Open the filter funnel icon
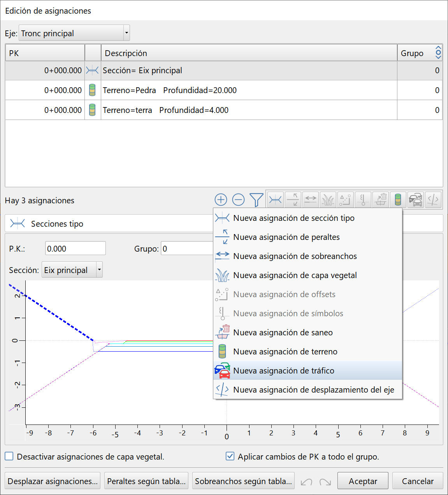Viewport: 448px width, 495px height. [256, 200]
